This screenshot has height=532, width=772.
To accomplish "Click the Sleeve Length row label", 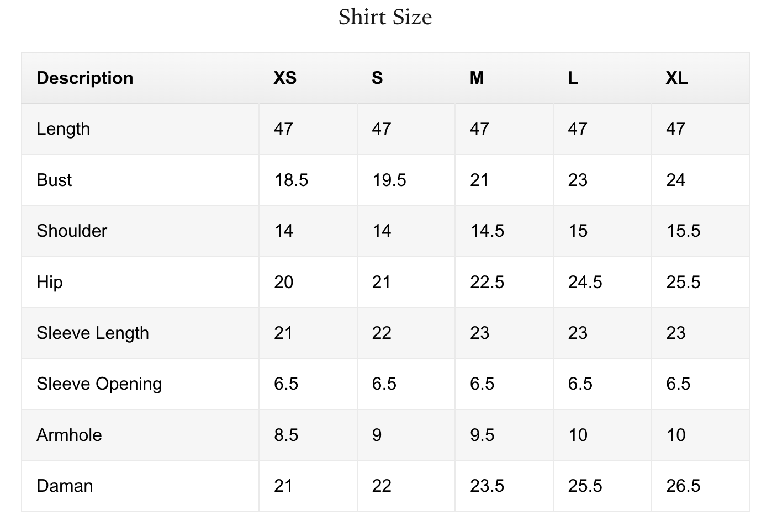I will pyautogui.click(x=93, y=333).
